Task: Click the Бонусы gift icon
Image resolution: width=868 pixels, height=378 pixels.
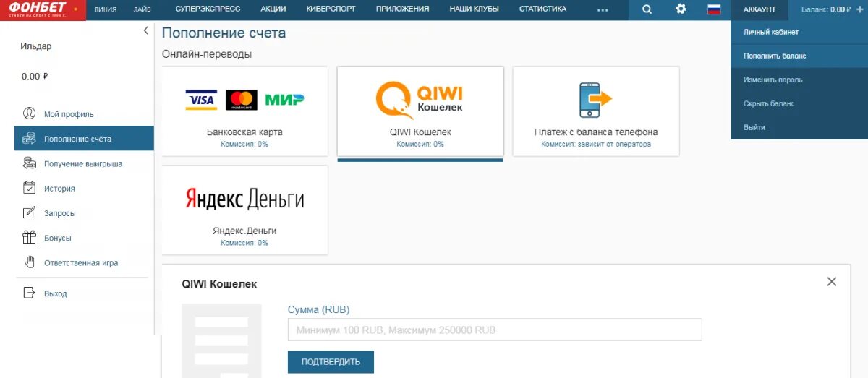Action: coord(30,237)
